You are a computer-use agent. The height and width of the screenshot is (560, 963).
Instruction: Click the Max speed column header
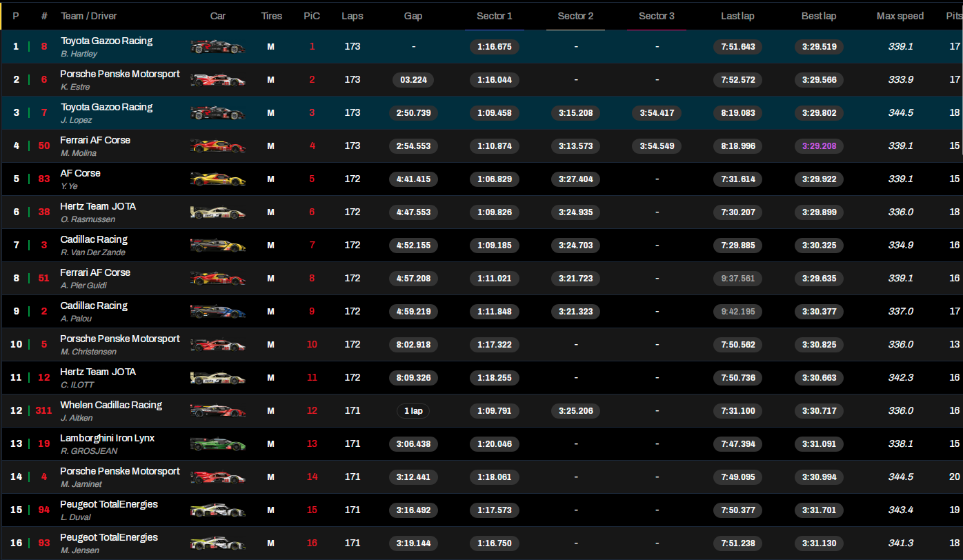pos(900,16)
